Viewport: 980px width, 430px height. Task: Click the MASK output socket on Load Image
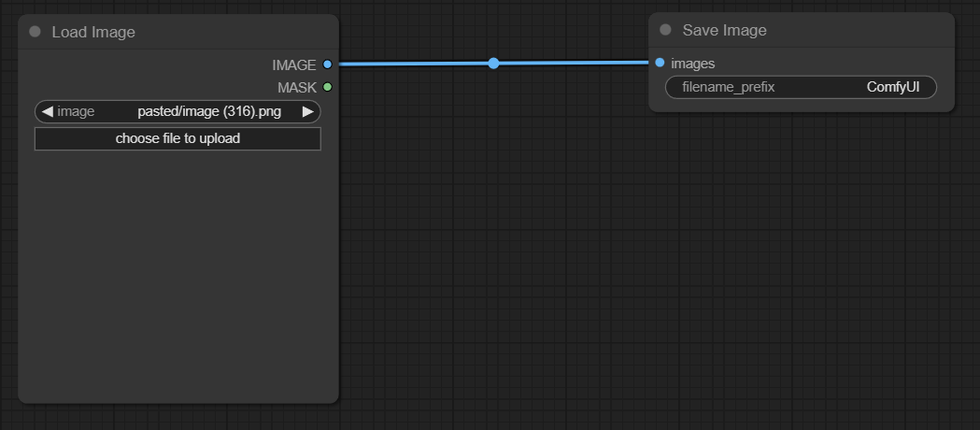coord(327,87)
